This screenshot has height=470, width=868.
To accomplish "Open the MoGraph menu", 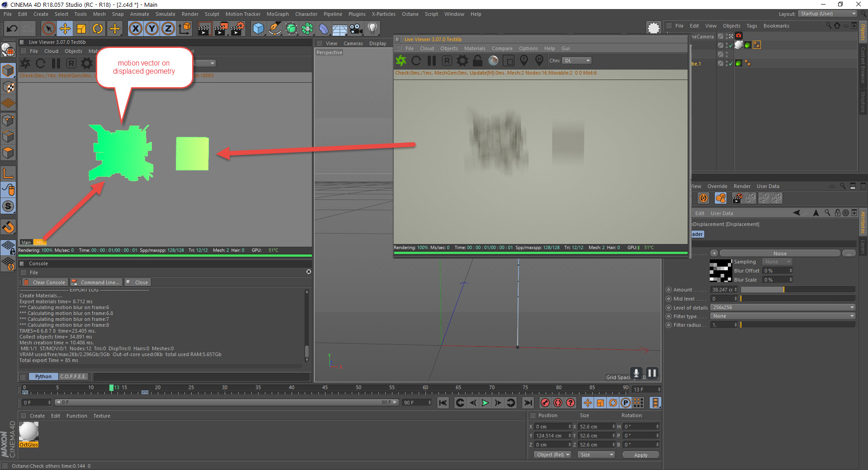I will click(278, 14).
